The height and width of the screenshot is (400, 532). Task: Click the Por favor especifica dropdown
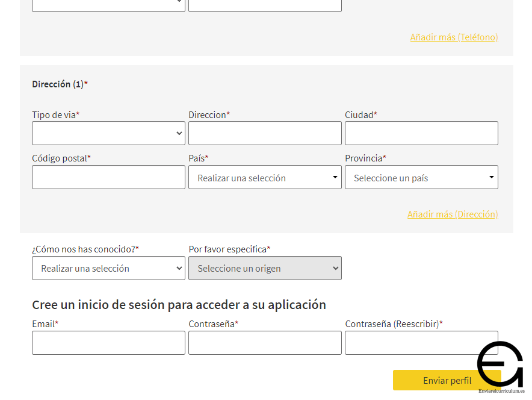[265, 269]
